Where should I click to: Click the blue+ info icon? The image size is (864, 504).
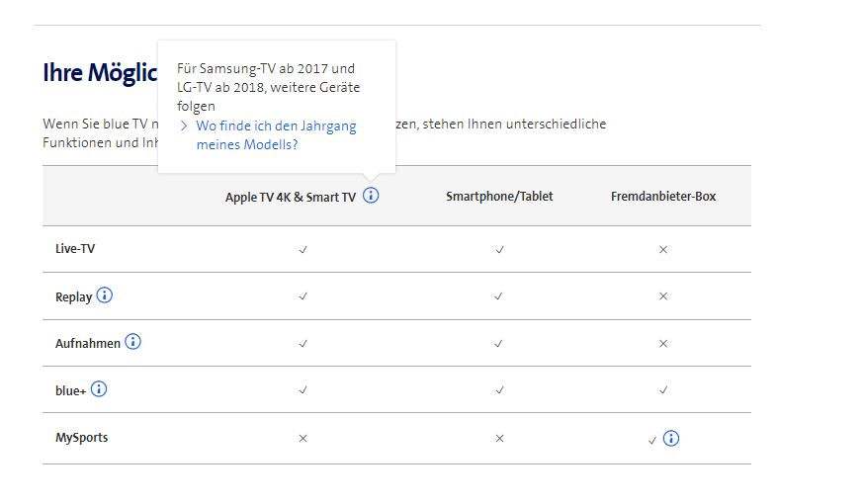(99, 389)
